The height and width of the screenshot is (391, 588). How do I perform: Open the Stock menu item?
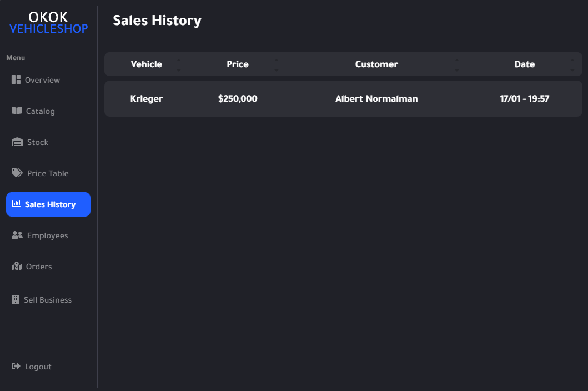coord(38,142)
